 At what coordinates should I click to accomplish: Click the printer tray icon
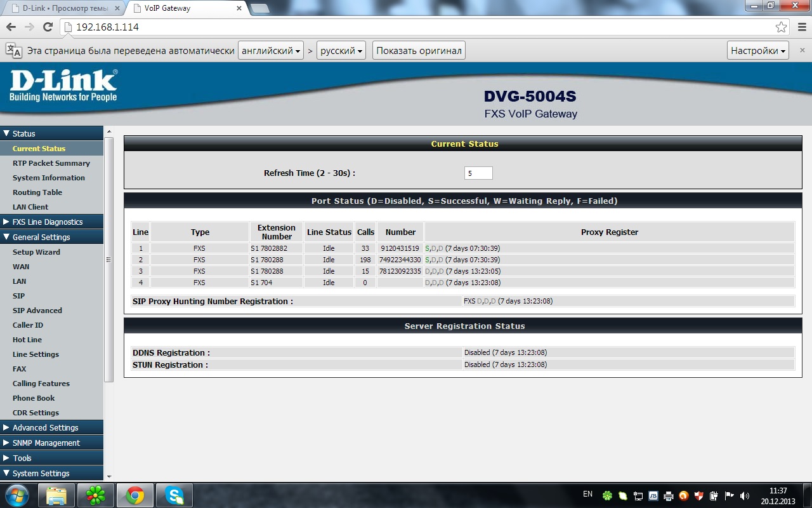[669, 495]
